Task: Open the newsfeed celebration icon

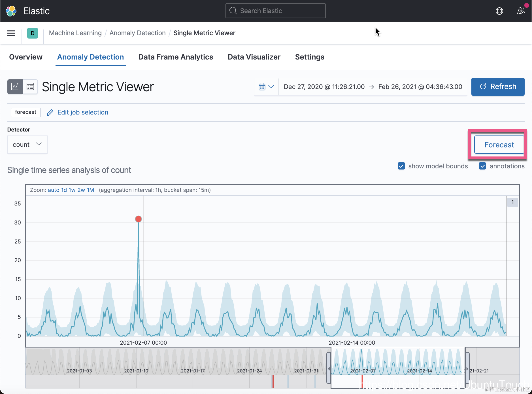Action: 521,11
